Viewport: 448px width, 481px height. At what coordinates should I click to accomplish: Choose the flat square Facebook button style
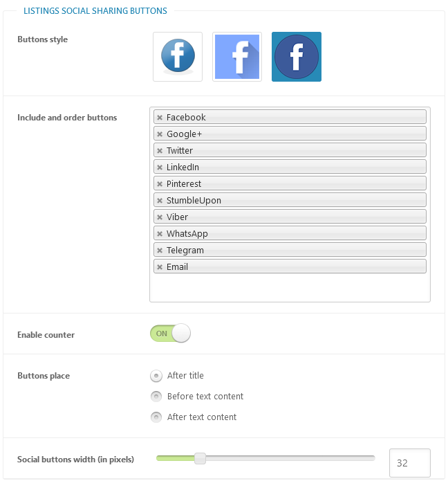point(237,57)
